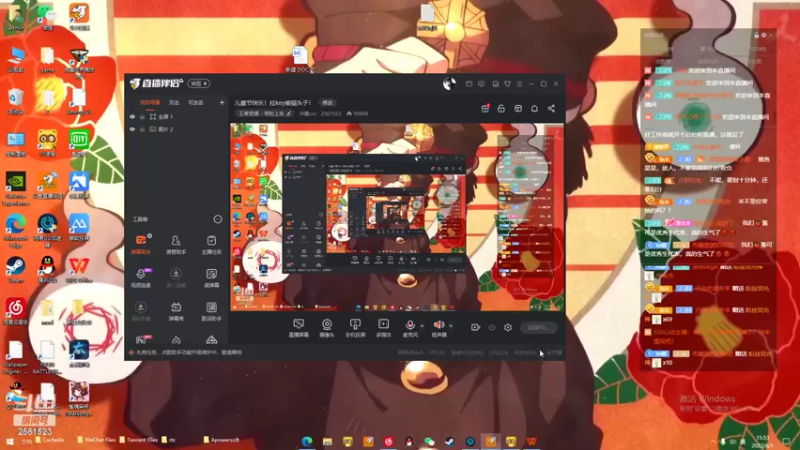This screenshot has width=800, height=450.
Task: Open the hamburger menu in the title bar
Action: 519,84
